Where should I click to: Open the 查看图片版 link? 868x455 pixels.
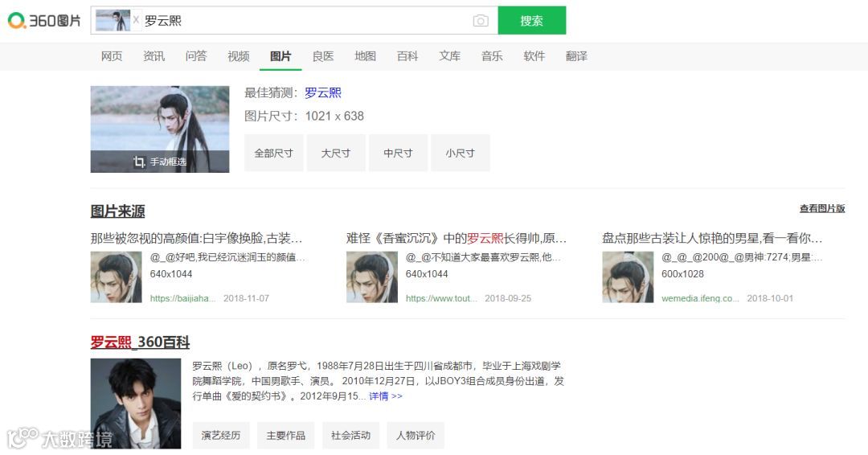(x=822, y=208)
